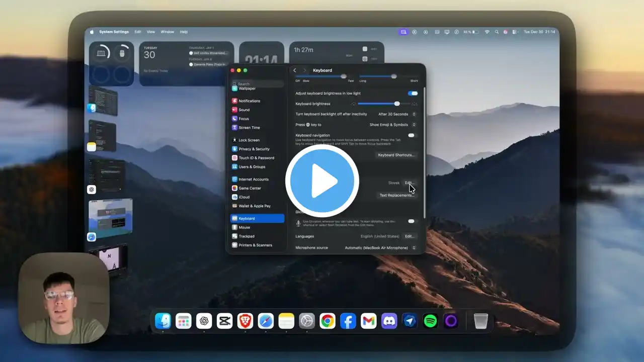
Task: Click the Text Replacements... button
Action: [396, 195]
